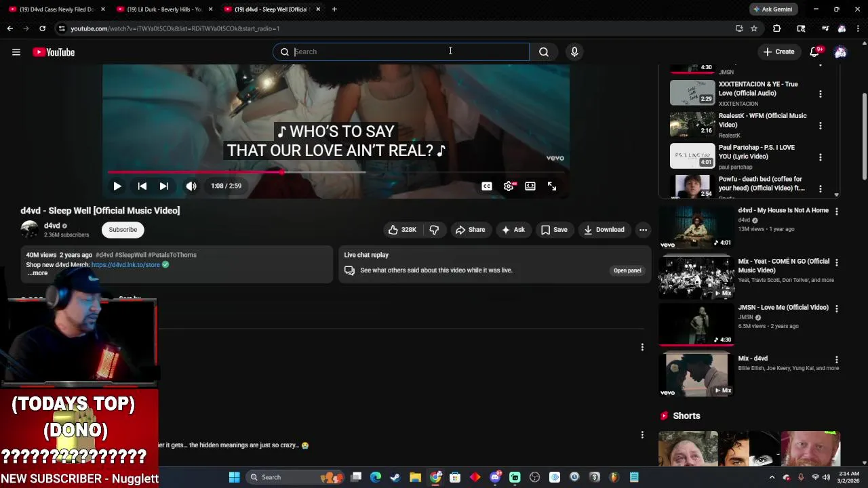
Task: Mute the video volume
Action: (191, 186)
